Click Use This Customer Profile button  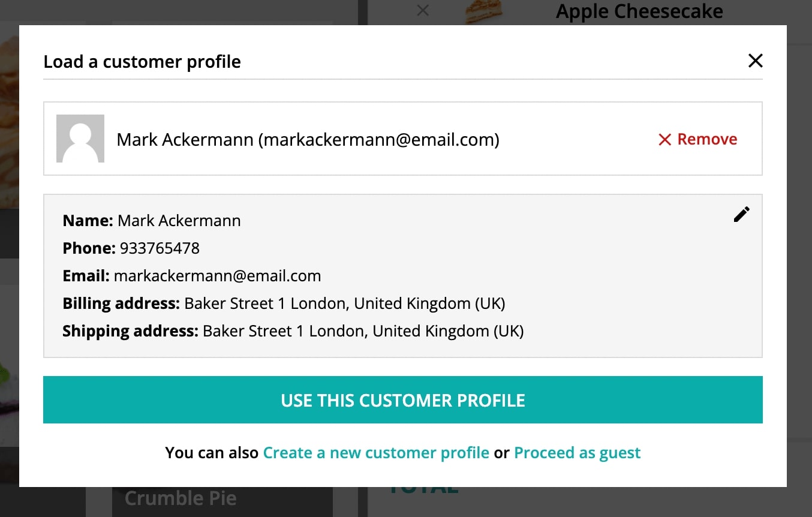click(403, 400)
